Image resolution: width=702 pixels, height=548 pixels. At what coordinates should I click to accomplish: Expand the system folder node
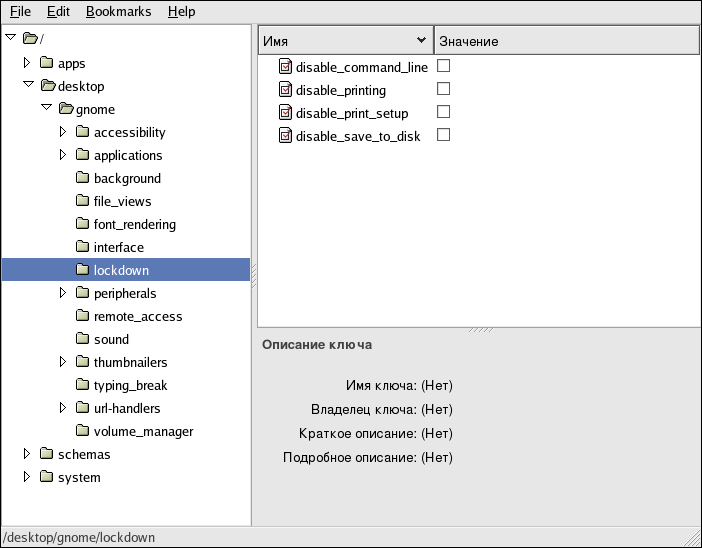point(27,477)
